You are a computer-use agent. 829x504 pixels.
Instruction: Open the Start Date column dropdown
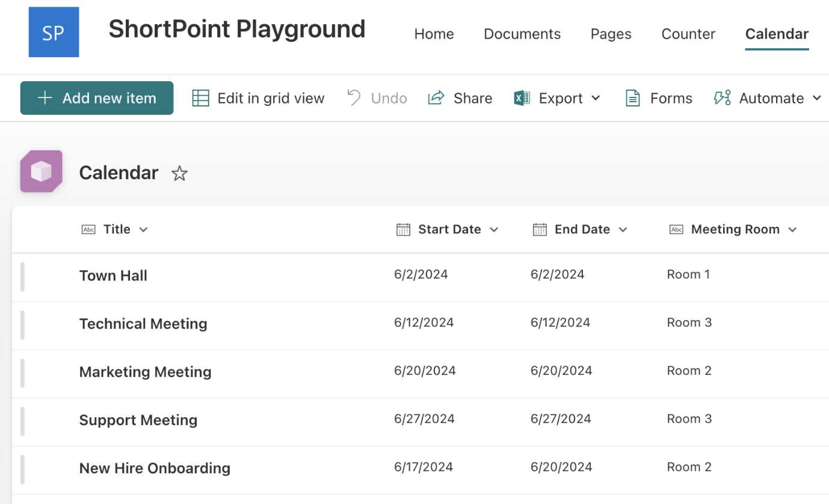click(494, 229)
